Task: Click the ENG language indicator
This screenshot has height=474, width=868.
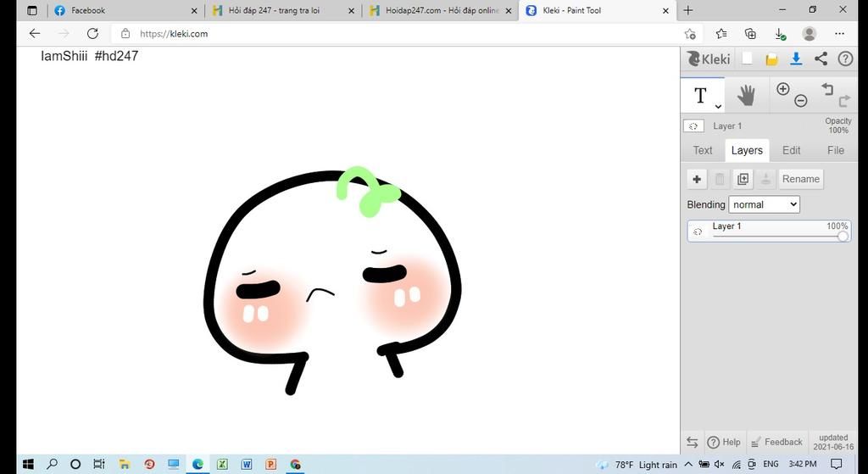Action: pos(771,464)
